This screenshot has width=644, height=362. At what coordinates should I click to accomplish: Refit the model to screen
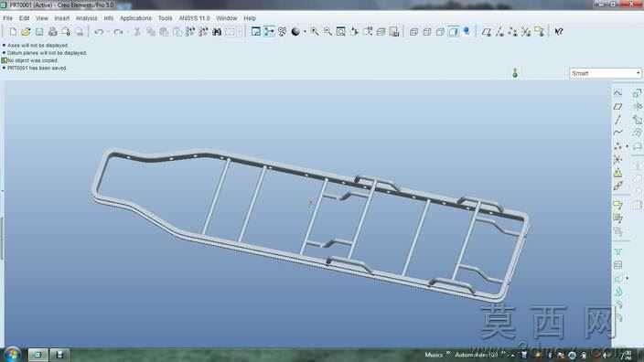point(341,32)
